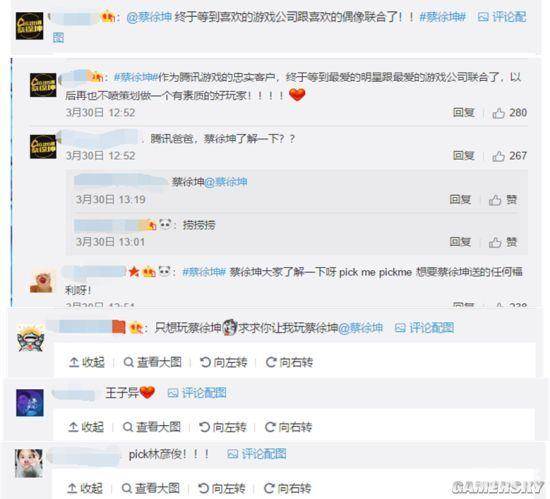
Task: Open 评论配图 link beside 王子异
Action: point(197,393)
